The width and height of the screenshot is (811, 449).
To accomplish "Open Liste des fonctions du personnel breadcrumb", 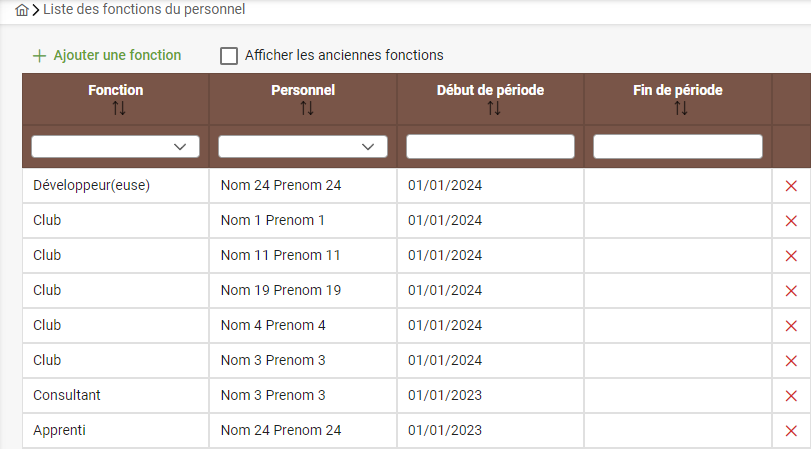I will pos(144,9).
